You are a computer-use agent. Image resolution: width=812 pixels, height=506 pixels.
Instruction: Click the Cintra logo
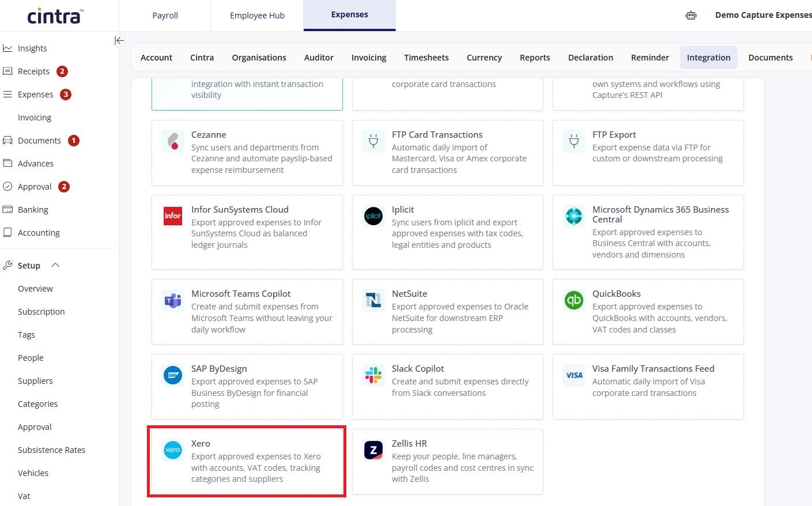(x=55, y=16)
